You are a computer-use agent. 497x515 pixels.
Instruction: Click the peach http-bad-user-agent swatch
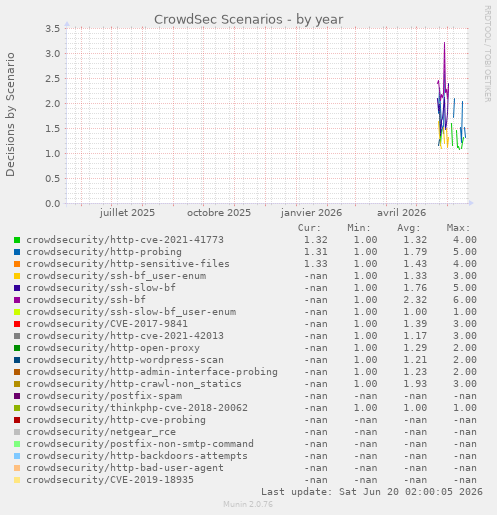[x=17, y=468]
